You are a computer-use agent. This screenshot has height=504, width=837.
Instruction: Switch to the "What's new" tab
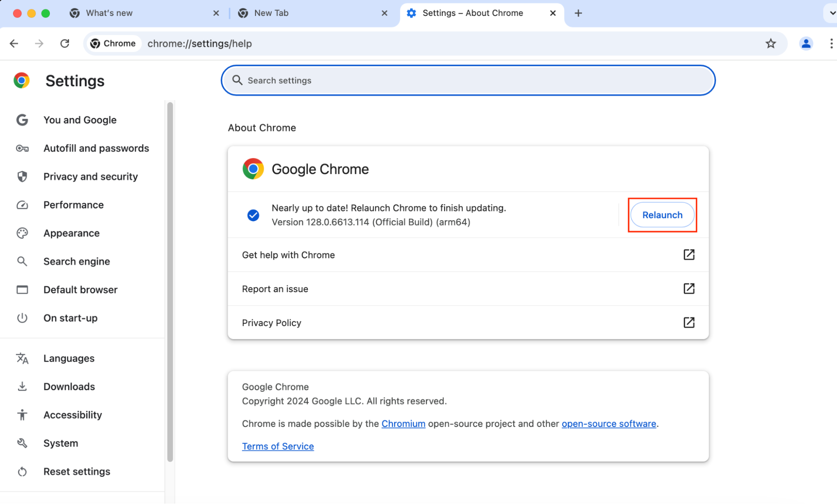(x=108, y=13)
